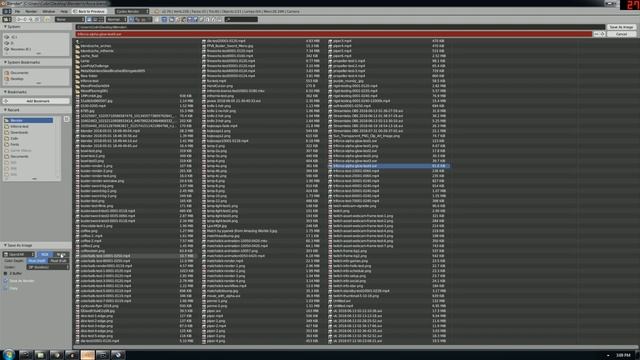Open the Cycles Render engine dropdown
Screen dimensions: 640x360
[132, 11]
